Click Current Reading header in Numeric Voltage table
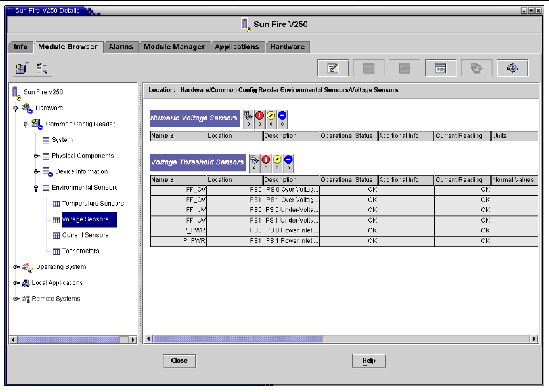 tap(462, 136)
